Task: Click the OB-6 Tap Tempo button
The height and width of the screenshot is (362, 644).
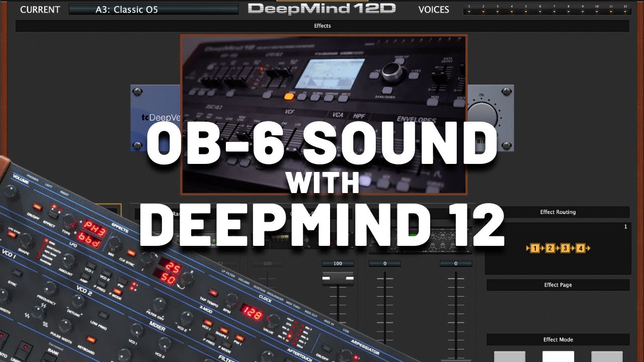Action: pos(213,293)
